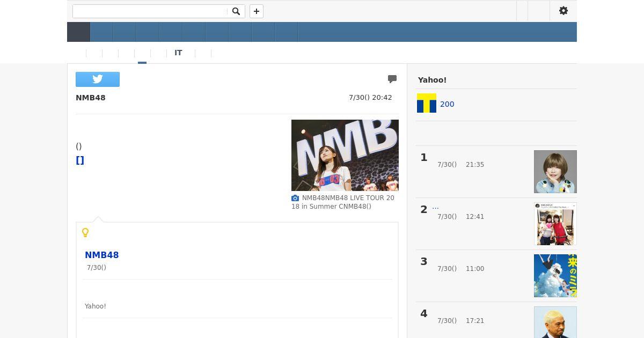644x338 pixels.
Task: Click the lightbulb icon in info box
Action: [85, 232]
